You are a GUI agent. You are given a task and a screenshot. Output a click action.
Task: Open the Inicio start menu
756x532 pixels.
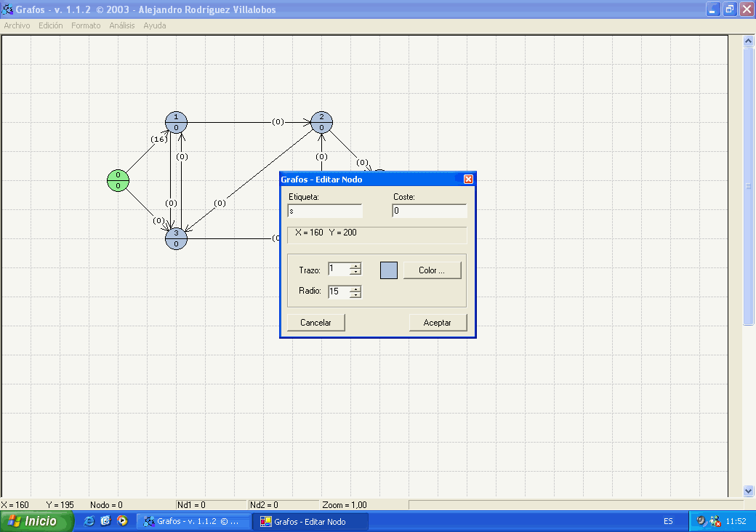[37, 521]
